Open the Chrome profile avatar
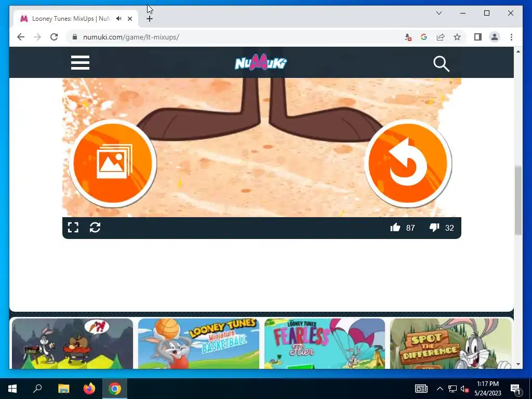532x399 pixels. click(x=495, y=37)
